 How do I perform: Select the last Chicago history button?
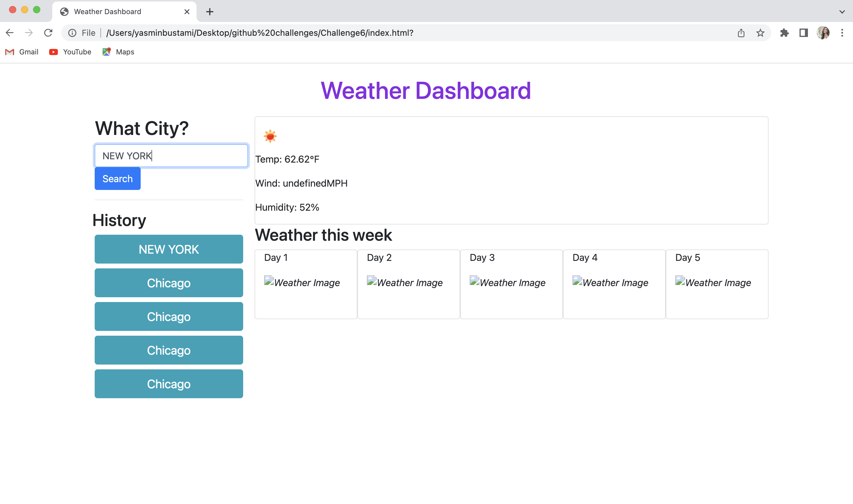[x=169, y=384]
